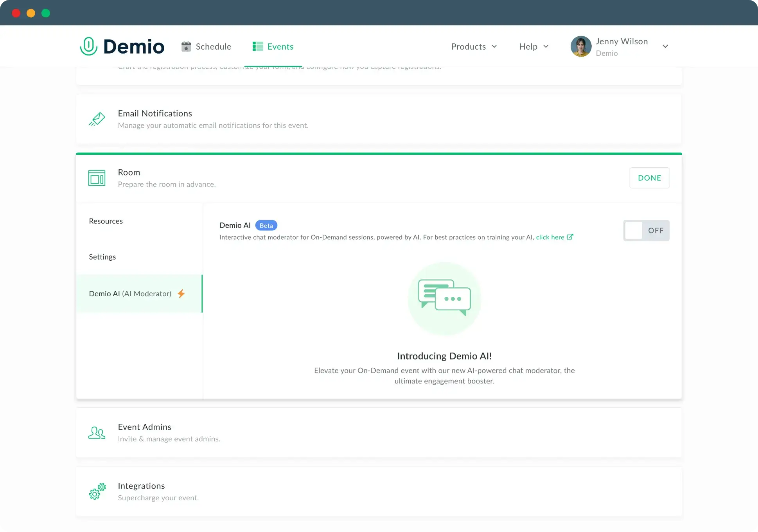Screen dimensions: 758x532
Task: Select the Events list icon
Action: click(258, 46)
